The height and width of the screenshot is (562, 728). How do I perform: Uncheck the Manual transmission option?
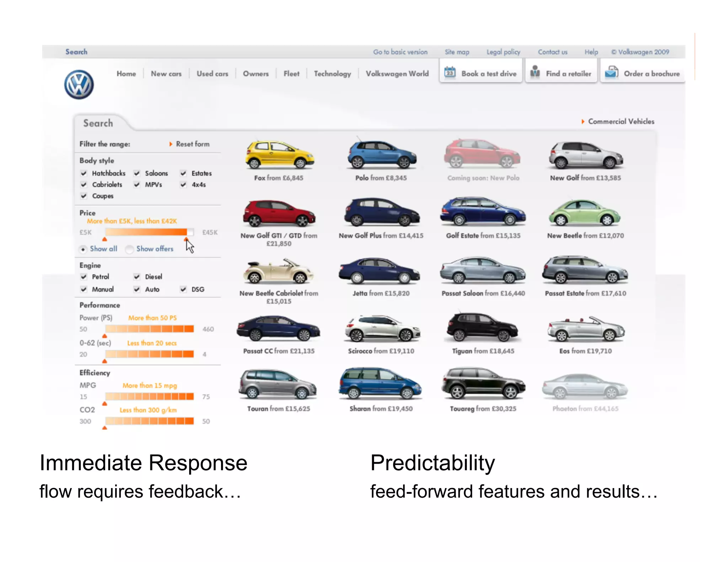(x=84, y=290)
